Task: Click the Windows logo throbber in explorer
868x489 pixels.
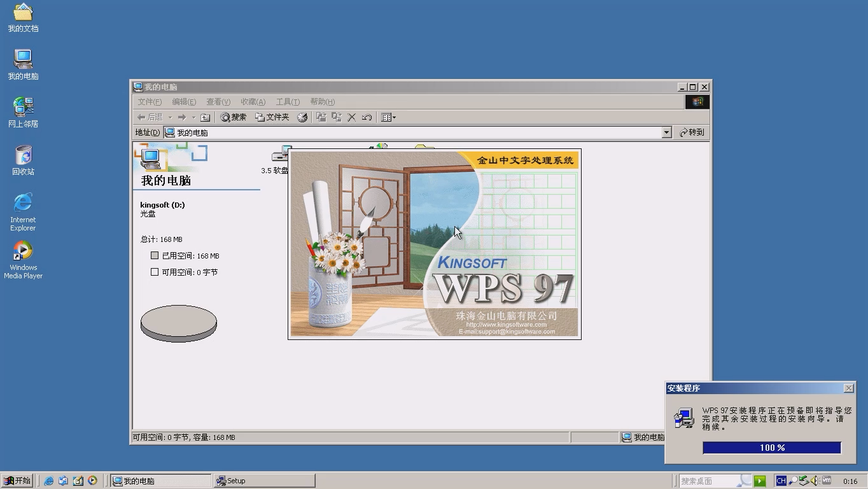Action: click(697, 102)
